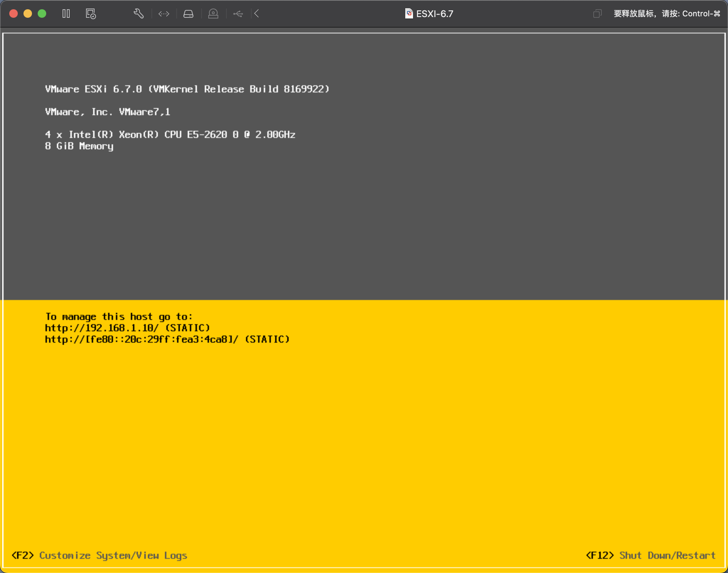Click the network adapter arrows icon

[164, 14]
